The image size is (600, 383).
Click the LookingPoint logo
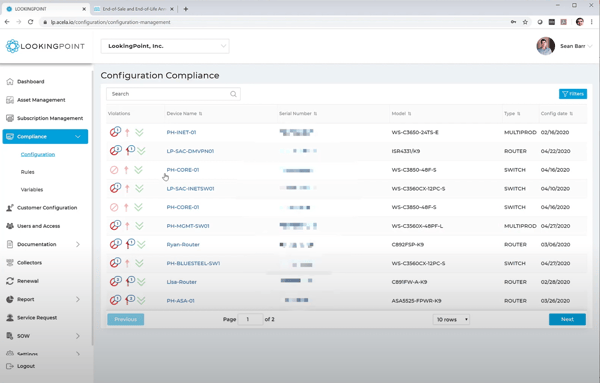click(45, 46)
